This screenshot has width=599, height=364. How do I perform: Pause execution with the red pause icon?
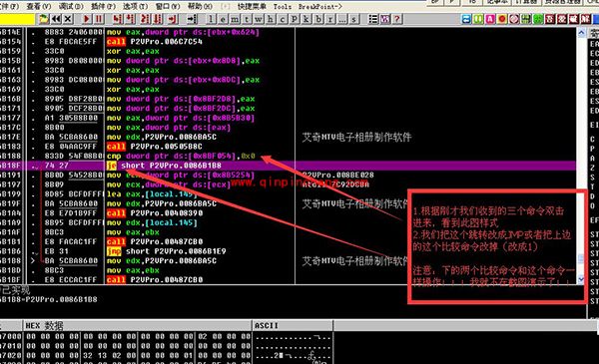tap(99, 19)
